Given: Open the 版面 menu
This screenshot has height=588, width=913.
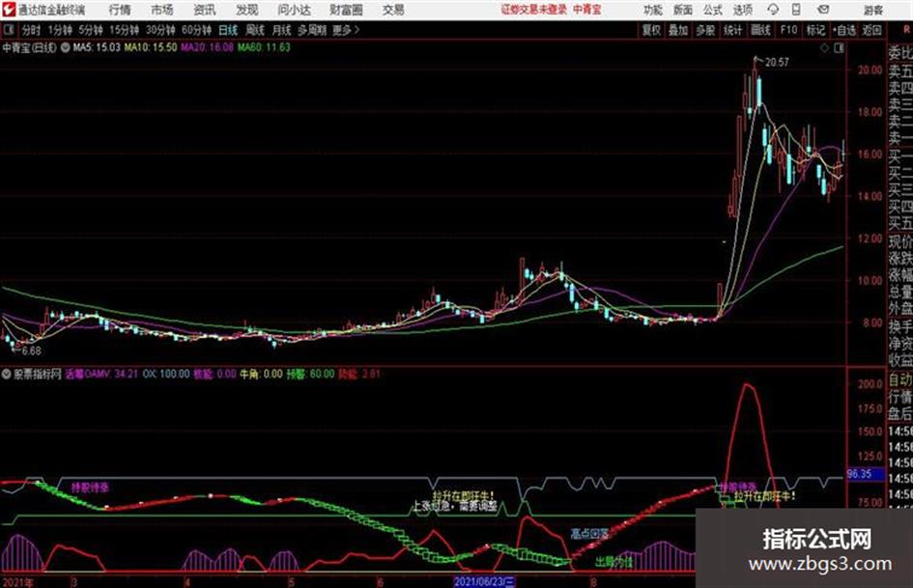Looking at the screenshot, I should (683, 10).
